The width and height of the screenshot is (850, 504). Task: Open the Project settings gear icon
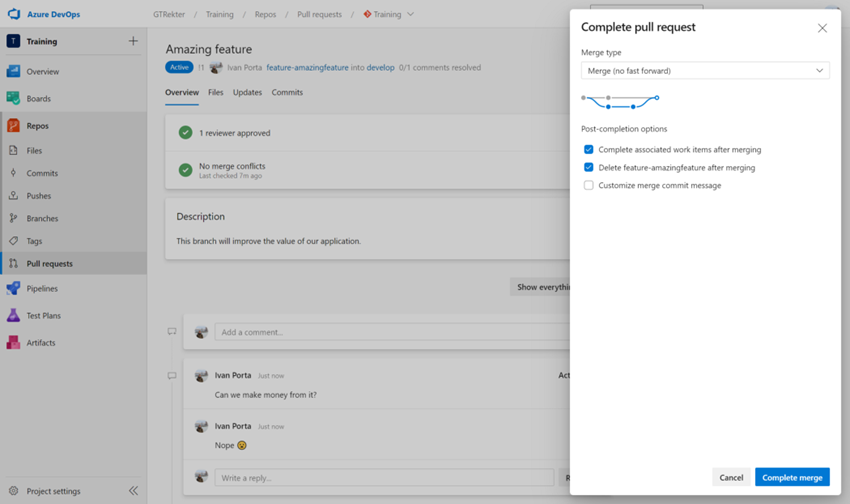click(14, 491)
